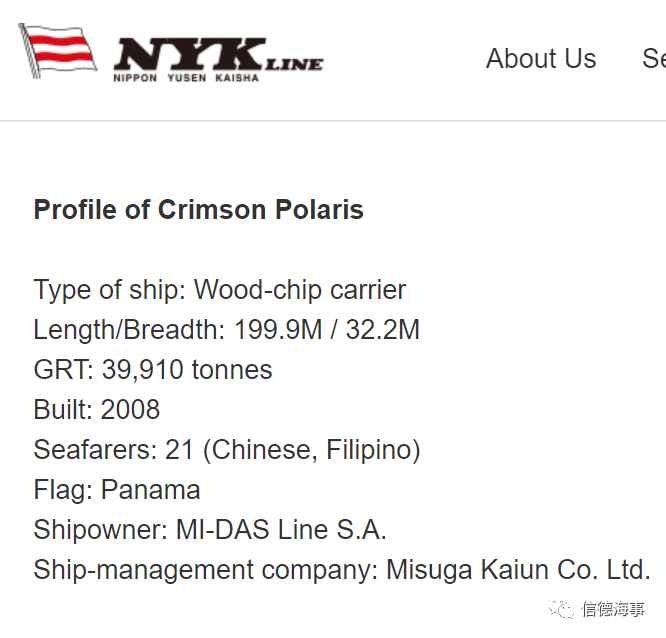Click the Seafarers: 21 (Chinese, Filipino) line
This screenshot has height=638, width=666.
coord(227,450)
